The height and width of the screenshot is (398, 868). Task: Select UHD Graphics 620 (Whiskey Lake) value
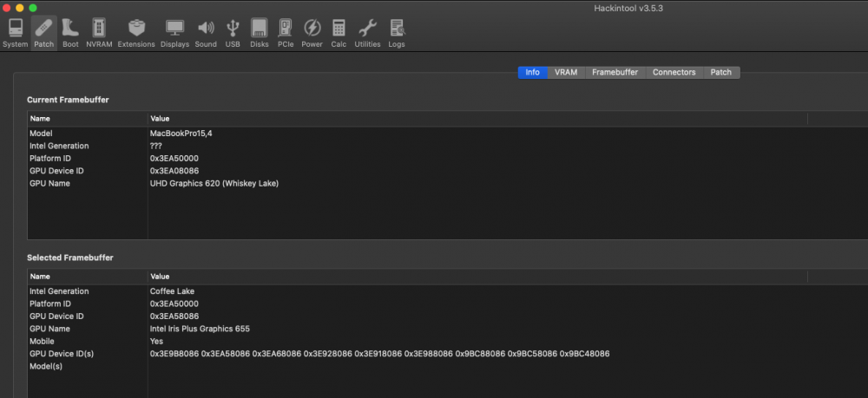pyautogui.click(x=214, y=184)
